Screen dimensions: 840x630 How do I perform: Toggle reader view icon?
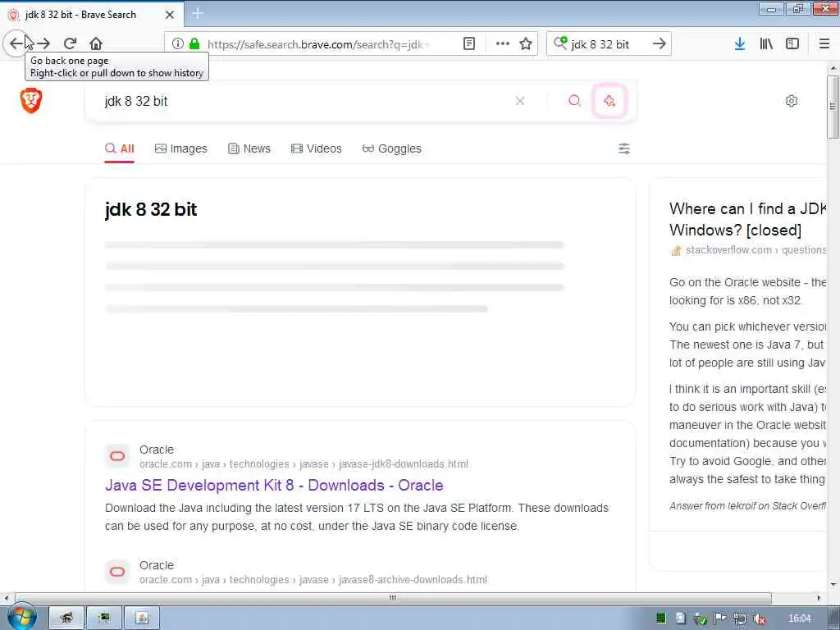tap(468, 43)
